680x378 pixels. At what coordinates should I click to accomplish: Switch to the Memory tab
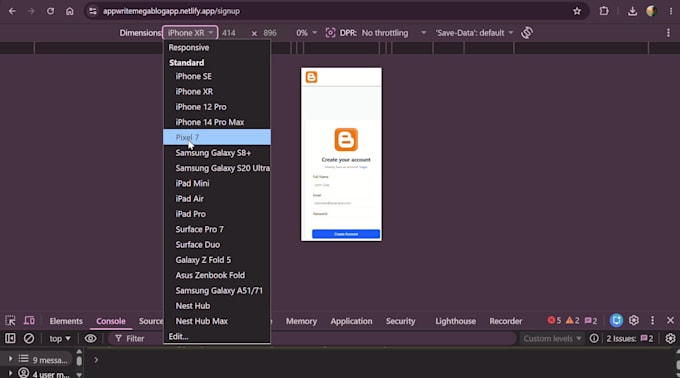tap(301, 321)
